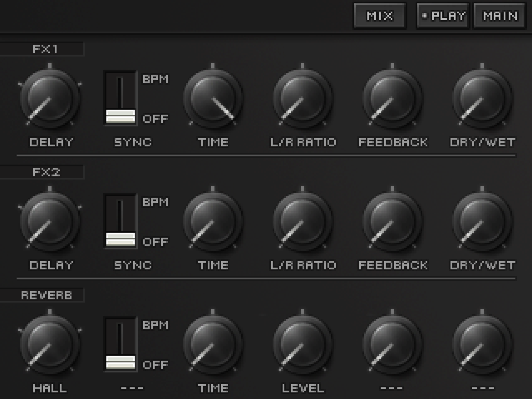Image resolution: width=532 pixels, height=399 pixels.
Task: Click the REVERB LEVEL knob
Action: [x=303, y=345]
